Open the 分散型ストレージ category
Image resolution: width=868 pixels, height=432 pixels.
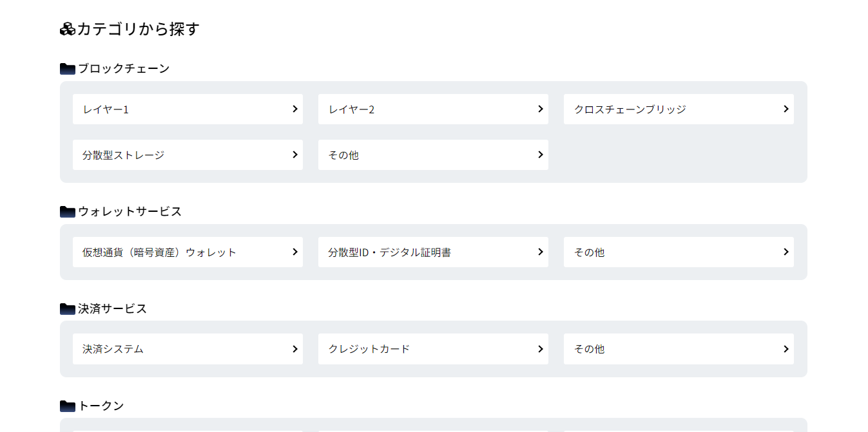coord(188,155)
